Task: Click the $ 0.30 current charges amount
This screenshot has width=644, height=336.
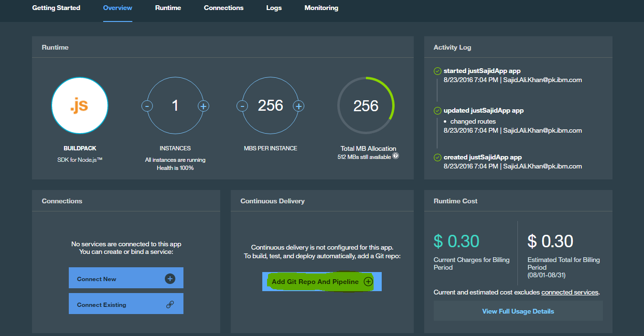Action: click(x=456, y=241)
